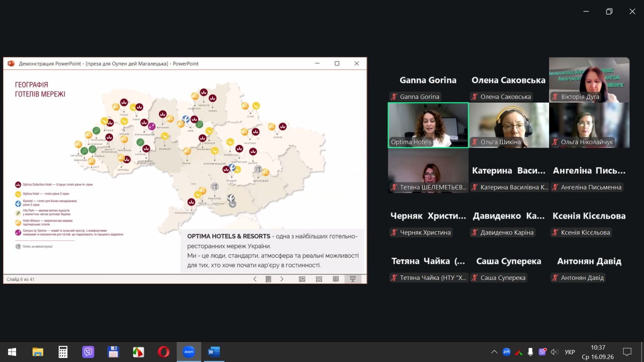Advance to next slide arrow
644x362 pixels.
(282, 279)
